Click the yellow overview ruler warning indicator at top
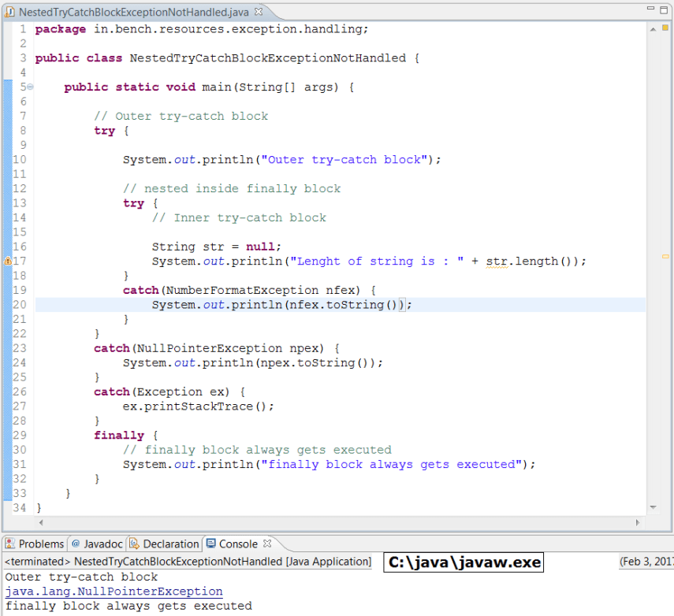 pos(665,28)
